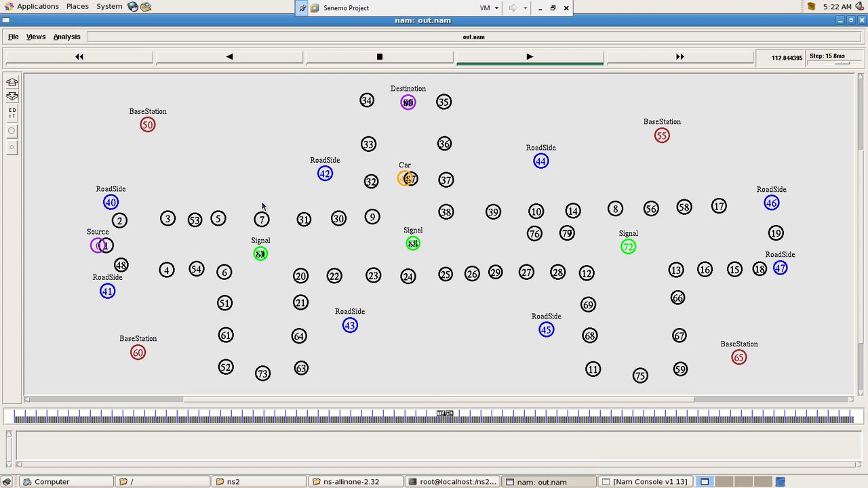Click RoadSide node 45
Image resolution: width=868 pixels, height=488 pixels.
pyautogui.click(x=547, y=330)
